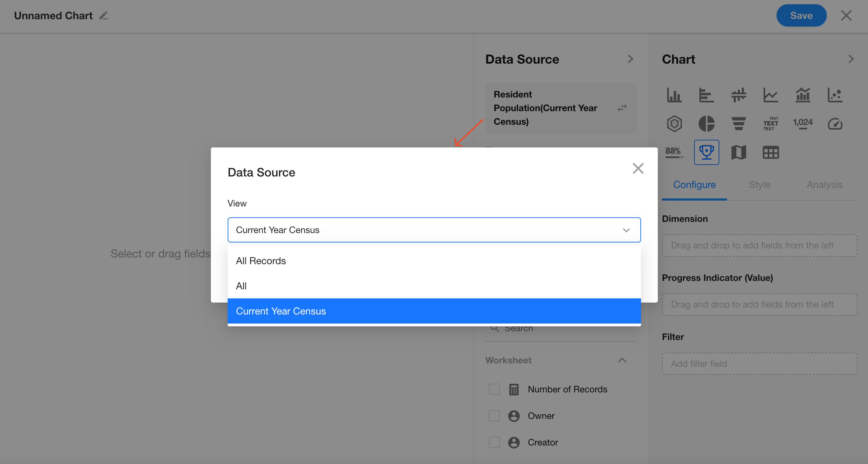Screen dimensions: 868x464
Task: Collapse the Worksheet field section
Action: pos(622,360)
